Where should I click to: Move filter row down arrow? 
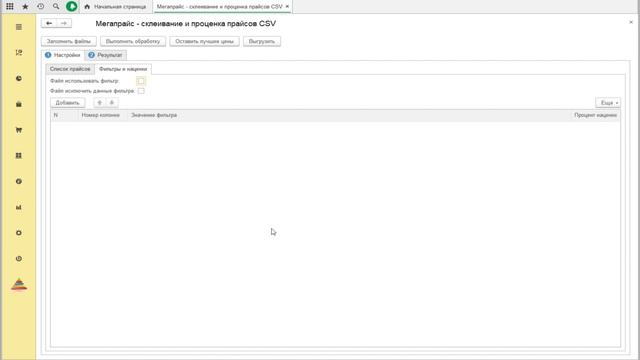(x=111, y=103)
